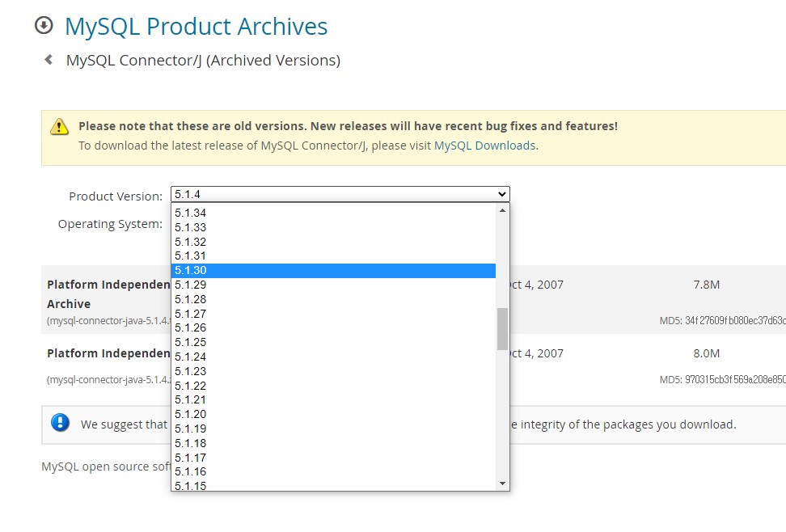Select version 5.1.34 from the list
This screenshot has width=786, height=532.
point(333,213)
